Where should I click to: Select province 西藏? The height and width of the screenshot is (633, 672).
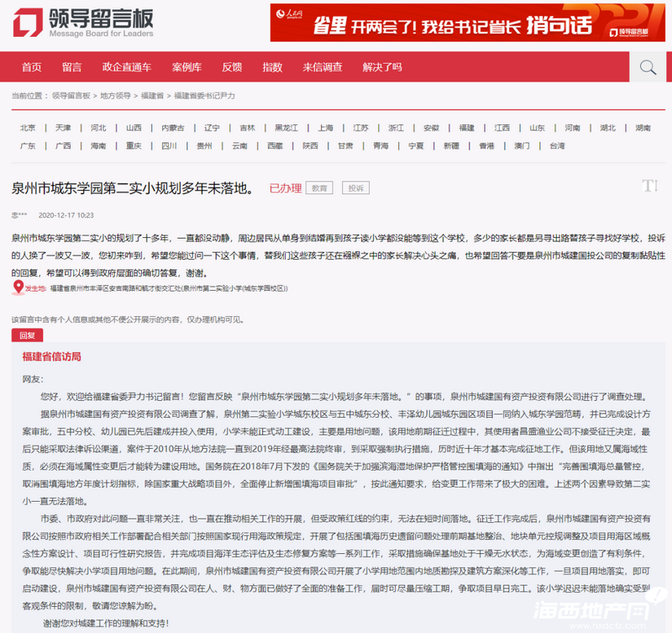[276, 145]
